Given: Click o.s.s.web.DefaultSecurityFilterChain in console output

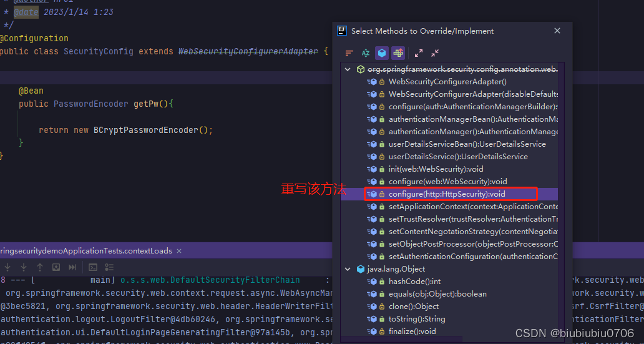Looking at the screenshot, I should (210, 280).
